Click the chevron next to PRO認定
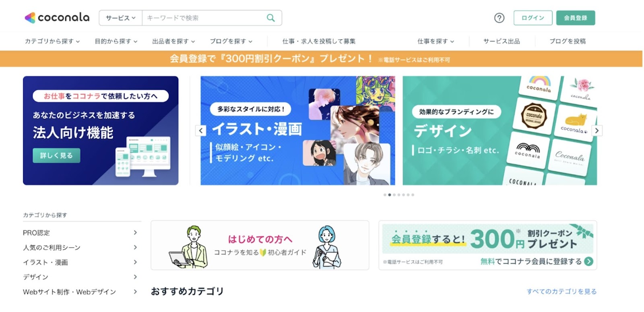This screenshot has height=312, width=644. coord(135,233)
